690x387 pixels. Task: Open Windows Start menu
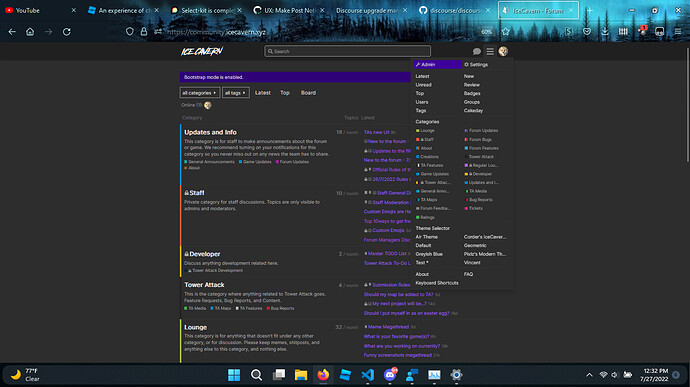point(234,375)
